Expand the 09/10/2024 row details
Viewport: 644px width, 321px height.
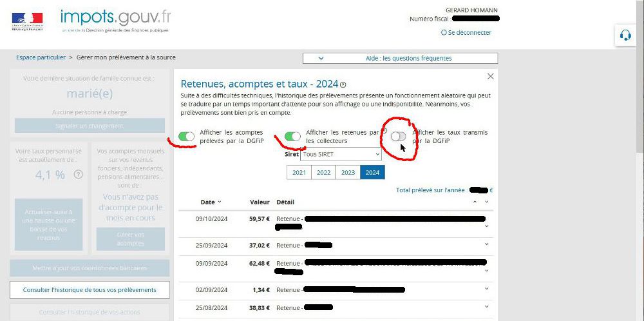coord(487,226)
